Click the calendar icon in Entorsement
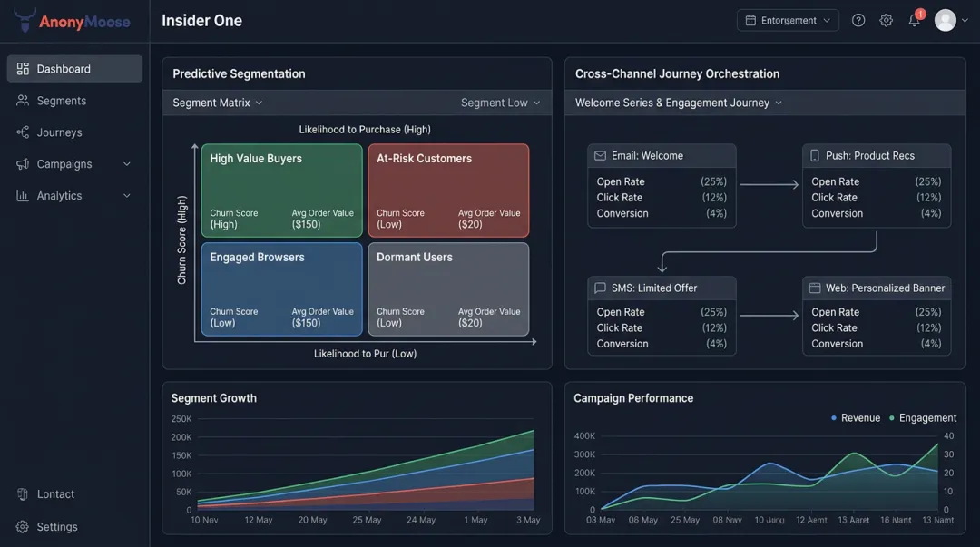 [x=750, y=20]
